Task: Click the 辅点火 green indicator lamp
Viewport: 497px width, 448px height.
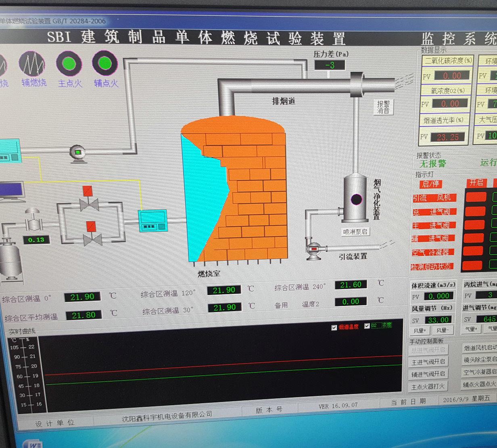Action: click(x=105, y=63)
